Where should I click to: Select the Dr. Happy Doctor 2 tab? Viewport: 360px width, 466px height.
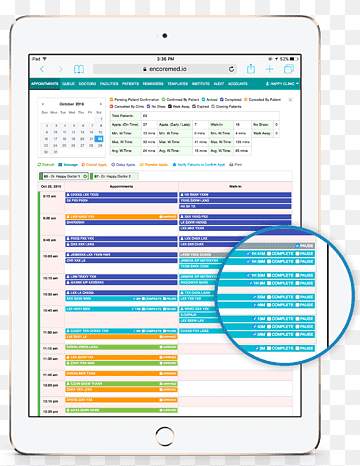tap(114, 176)
